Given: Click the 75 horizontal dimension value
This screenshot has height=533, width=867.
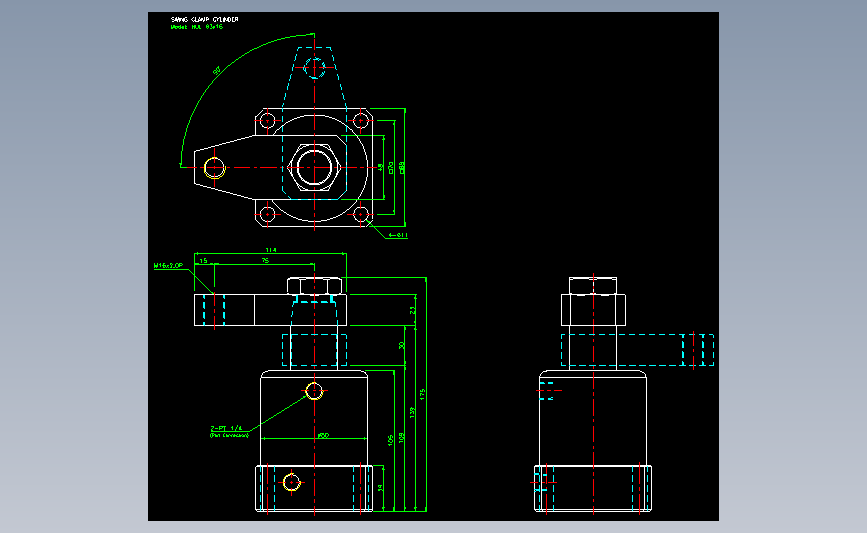Looking at the screenshot, I should click(265, 260).
